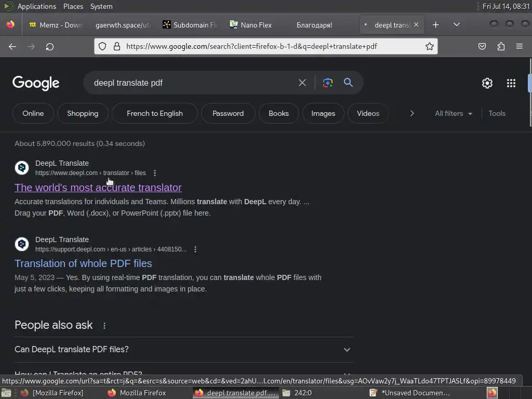Screen dimensions: 532x399
Task: Select the French to English chip
Action: [155, 113]
